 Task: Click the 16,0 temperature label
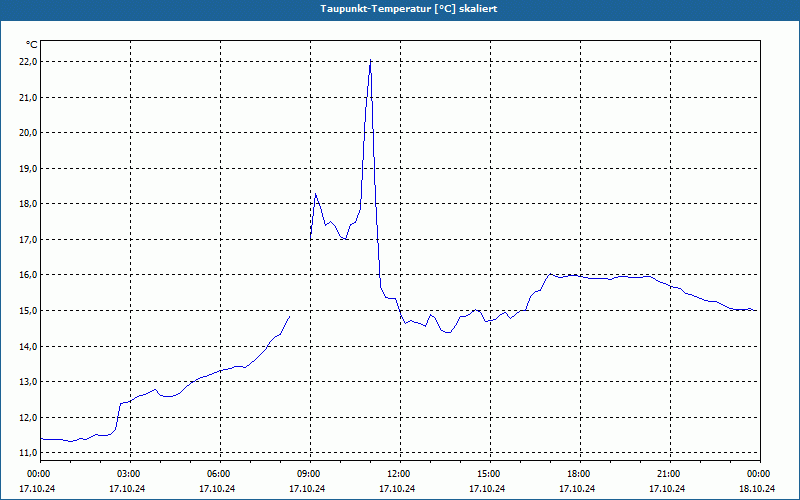tap(28, 275)
